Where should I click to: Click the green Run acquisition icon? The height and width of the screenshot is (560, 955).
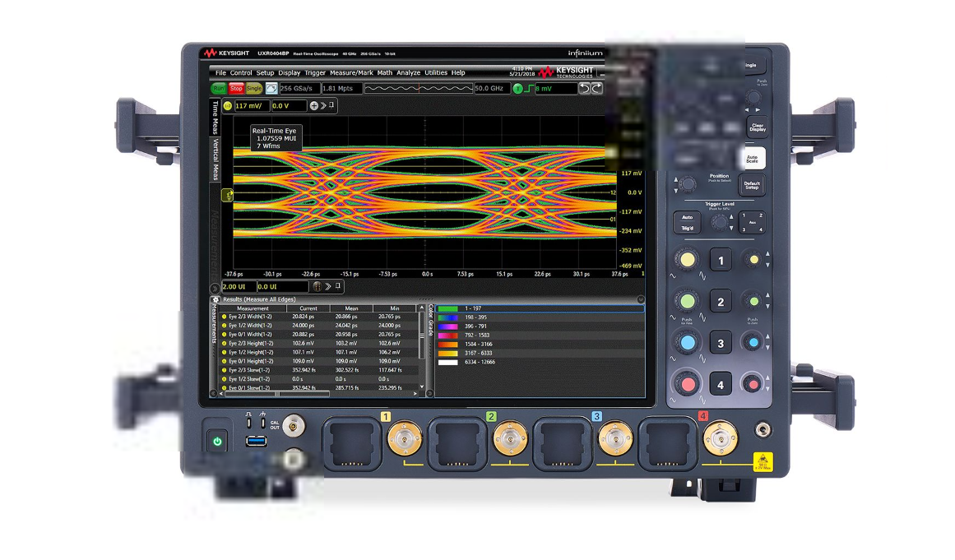point(219,88)
